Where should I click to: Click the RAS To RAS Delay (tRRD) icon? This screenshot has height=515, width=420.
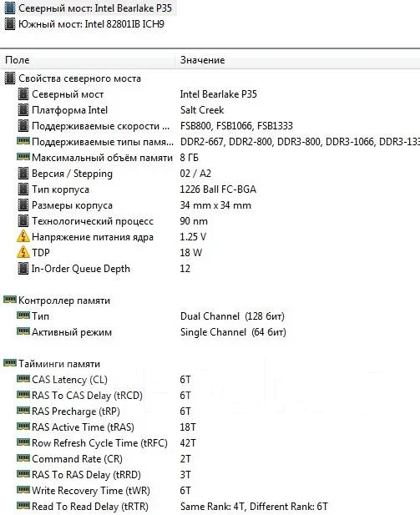coord(23,473)
